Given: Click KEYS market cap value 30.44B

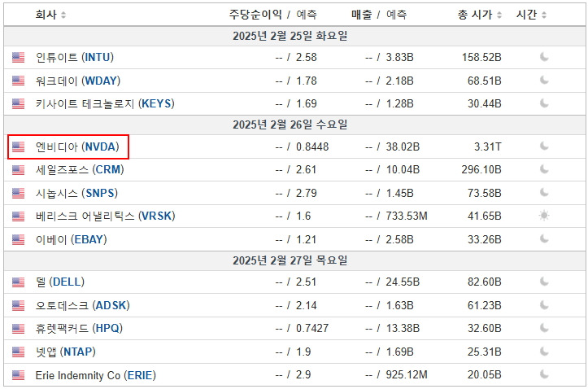Looking at the screenshot, I should pos(485,103).
